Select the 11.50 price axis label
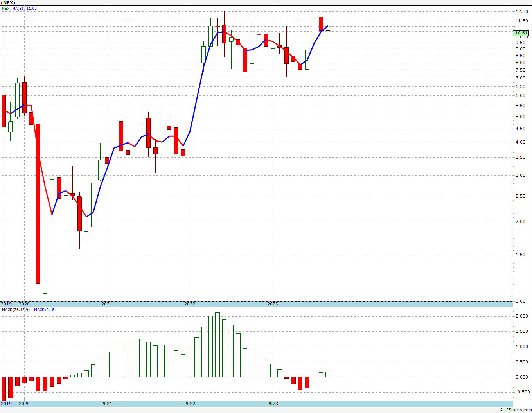This screenshot has width=532, height=413. tap(521, 21)
